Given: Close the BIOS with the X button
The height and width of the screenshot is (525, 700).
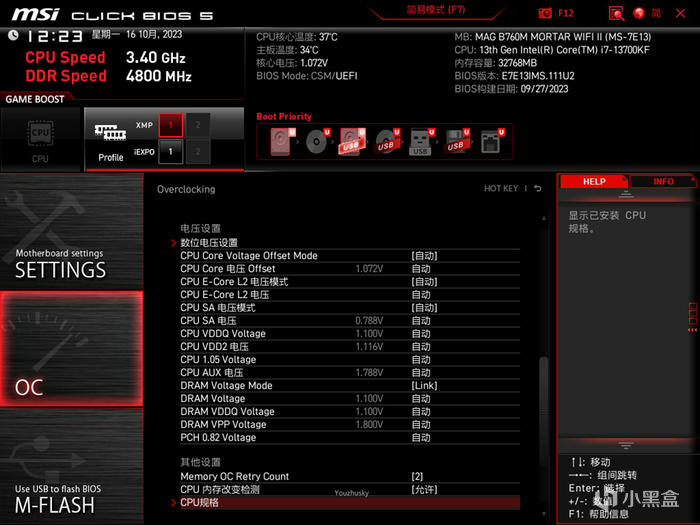Looking at the screenshot, I should coord(680,13).
